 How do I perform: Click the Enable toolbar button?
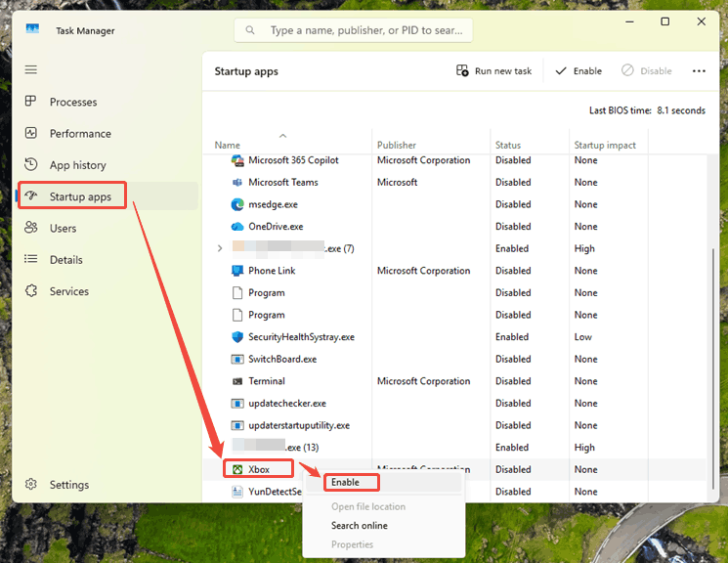578,71
